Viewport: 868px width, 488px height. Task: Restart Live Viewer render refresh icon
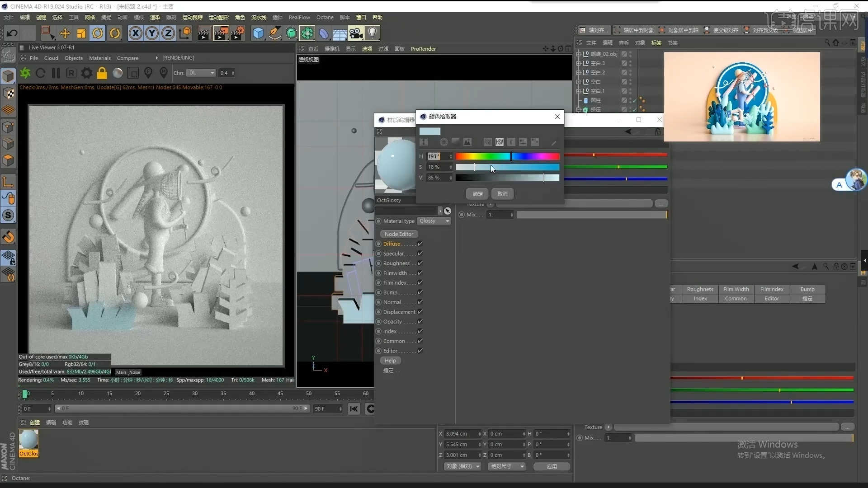coord(40,73)
